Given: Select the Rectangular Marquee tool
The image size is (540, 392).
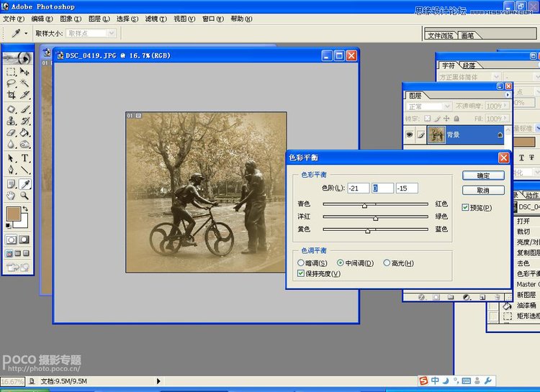Looking at the screenshot, I should [x=11, y=72].
